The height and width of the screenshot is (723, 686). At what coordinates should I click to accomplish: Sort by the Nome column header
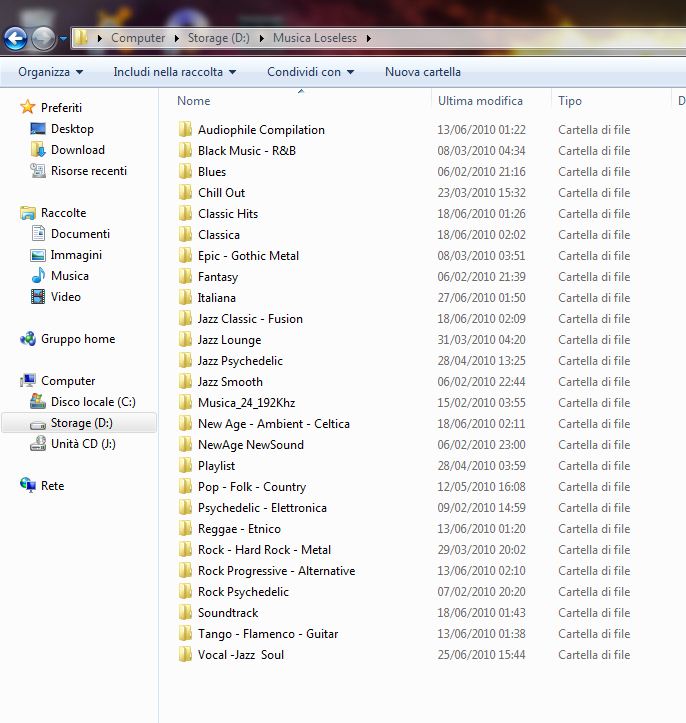(194, 101)
